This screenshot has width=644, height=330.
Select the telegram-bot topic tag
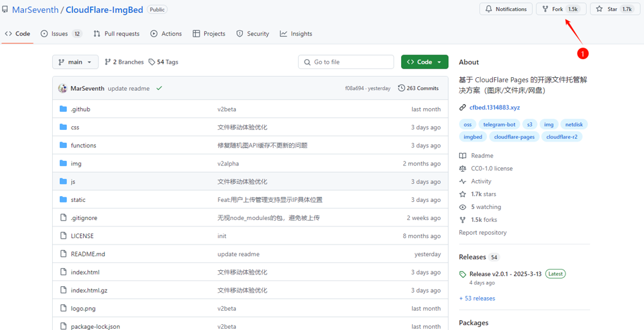[x=499, y=124]
